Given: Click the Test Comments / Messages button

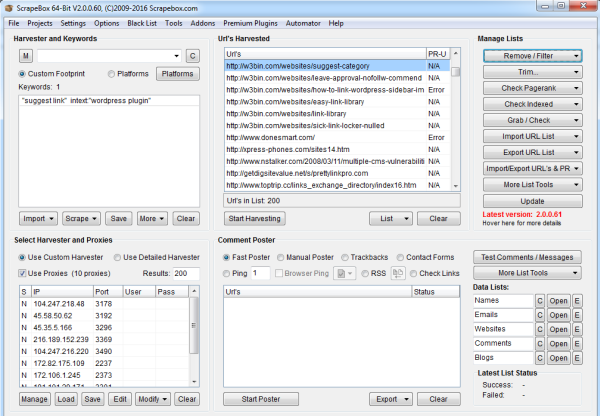Looking at the screenshot, I should click(527, 257).
